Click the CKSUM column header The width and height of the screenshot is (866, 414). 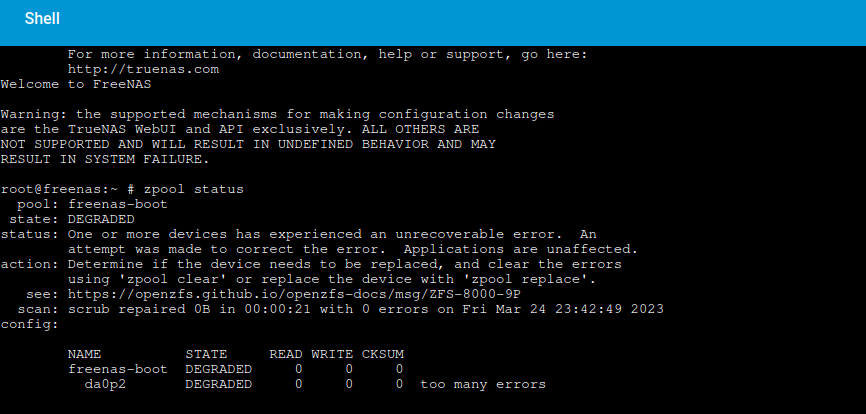pos(383,354)
